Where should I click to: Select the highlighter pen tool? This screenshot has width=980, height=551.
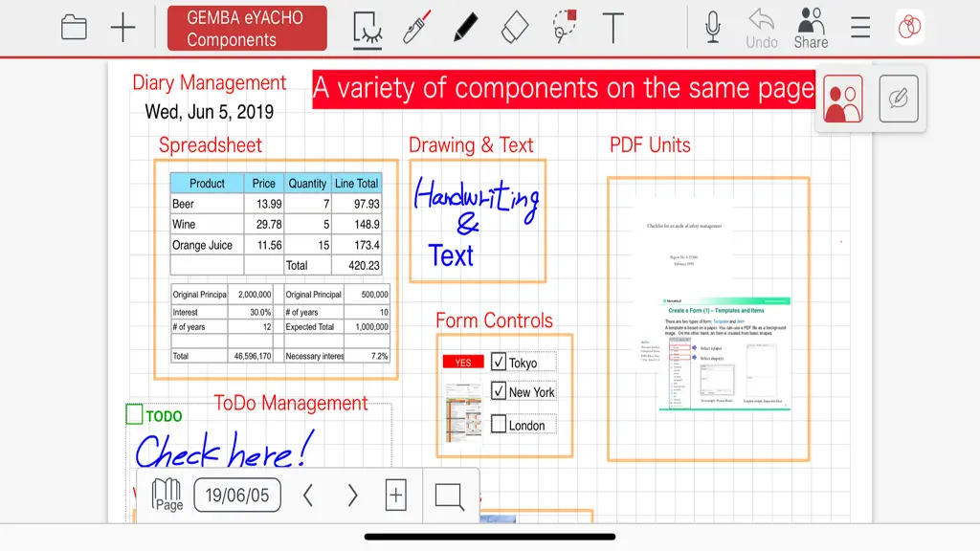pyautogui.click(x=416, y=27)
